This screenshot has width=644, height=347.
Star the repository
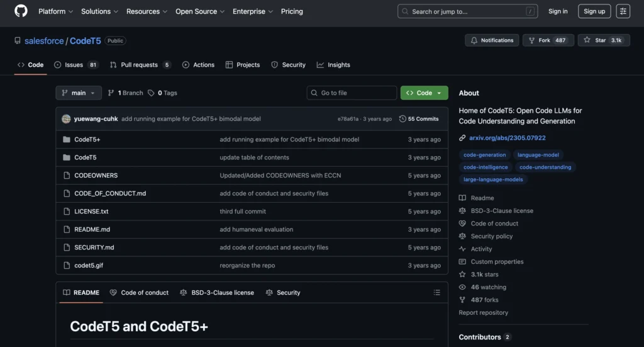(x=604, y=40)
